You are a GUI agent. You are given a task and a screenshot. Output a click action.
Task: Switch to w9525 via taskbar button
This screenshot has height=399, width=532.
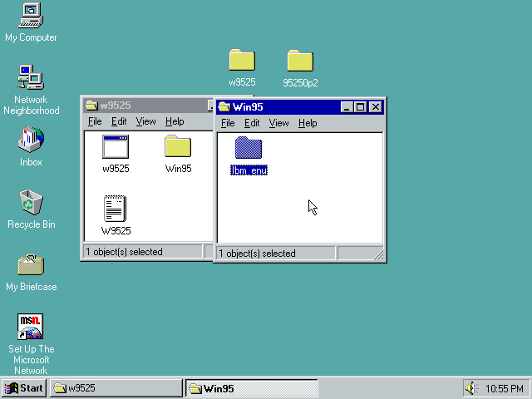point(116,388)
